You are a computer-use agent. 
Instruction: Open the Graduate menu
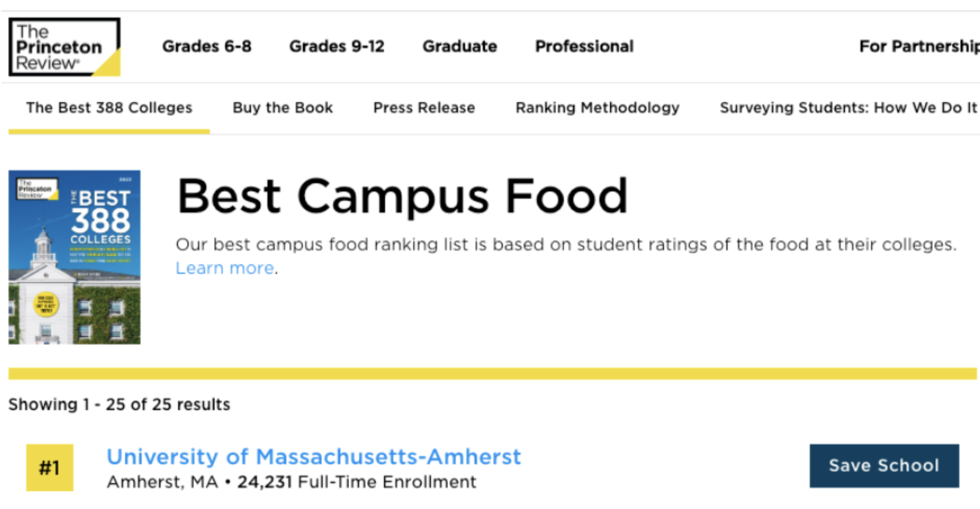(x=460, y=46)
